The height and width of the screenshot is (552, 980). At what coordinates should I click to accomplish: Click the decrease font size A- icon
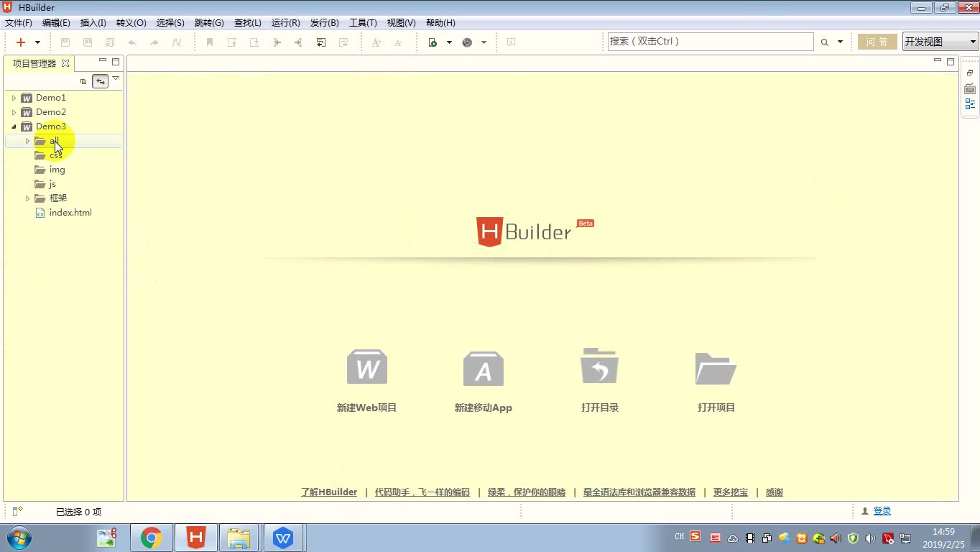click(x=398, y=42)
